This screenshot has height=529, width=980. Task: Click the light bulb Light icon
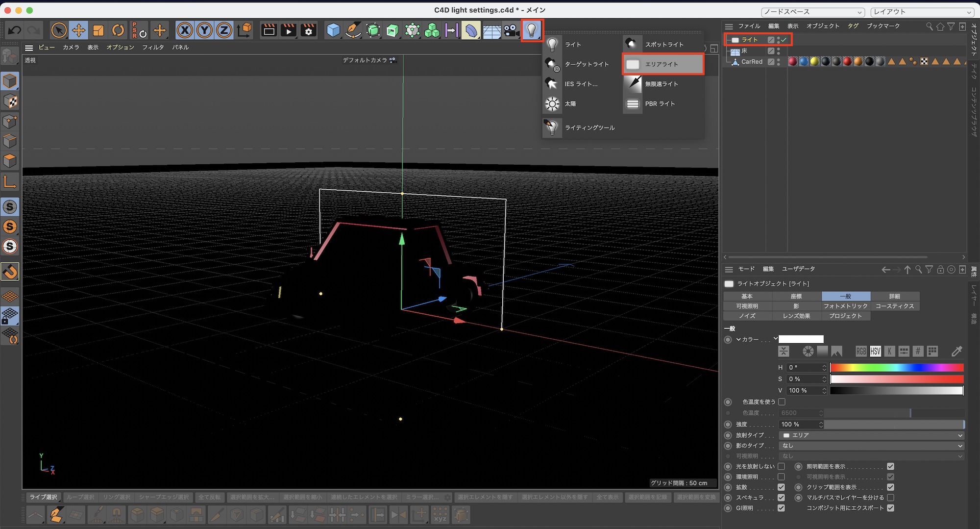pyautogui.click(x=532, y=30)
